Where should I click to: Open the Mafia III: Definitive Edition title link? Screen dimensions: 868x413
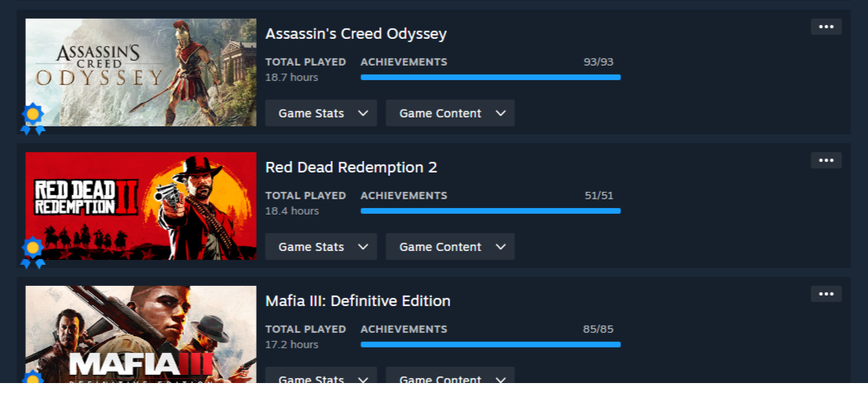pos(357,301)
